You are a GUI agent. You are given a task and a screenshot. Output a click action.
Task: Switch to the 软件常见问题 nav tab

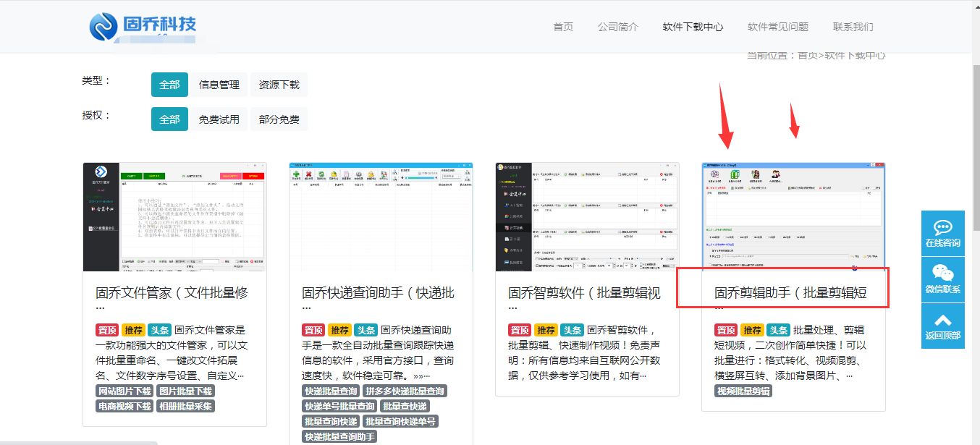[777, 26]
